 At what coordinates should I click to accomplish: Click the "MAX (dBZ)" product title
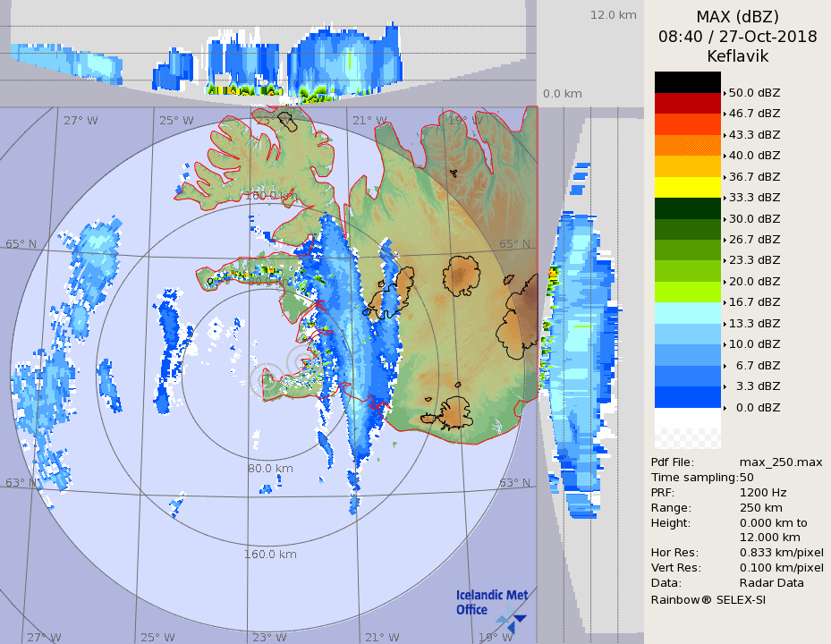click(x=737, y=17)
